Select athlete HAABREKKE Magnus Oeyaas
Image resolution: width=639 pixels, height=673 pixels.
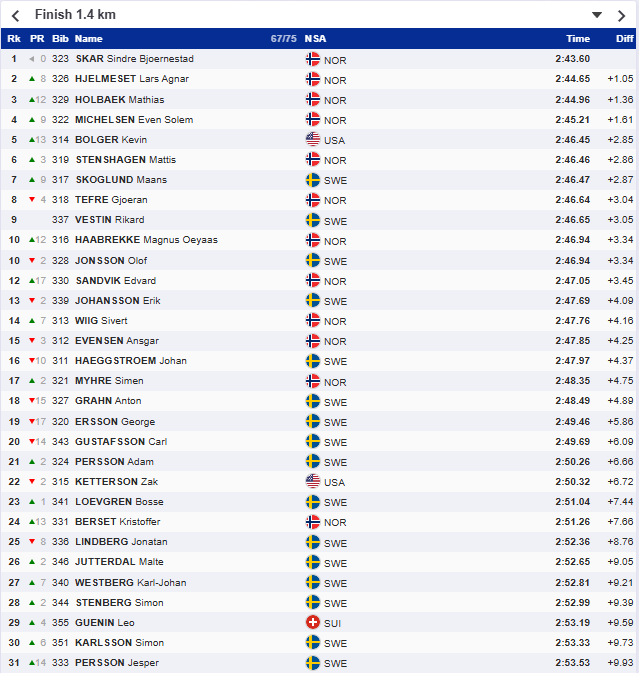(146, 239)
